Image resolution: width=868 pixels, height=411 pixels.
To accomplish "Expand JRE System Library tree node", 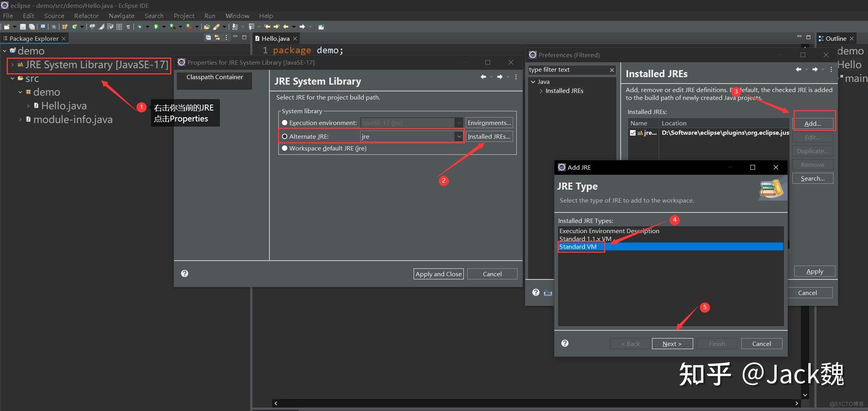I will (x=13, y=65).
